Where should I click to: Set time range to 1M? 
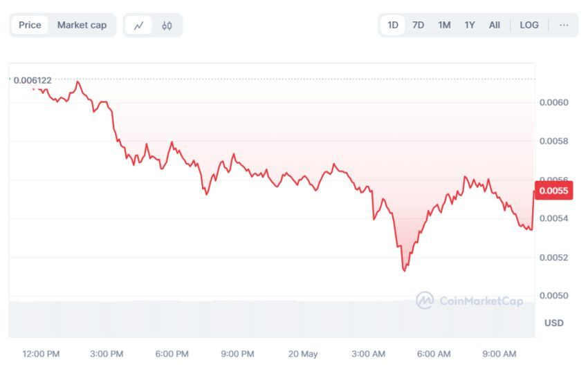[x=444, y=25]
